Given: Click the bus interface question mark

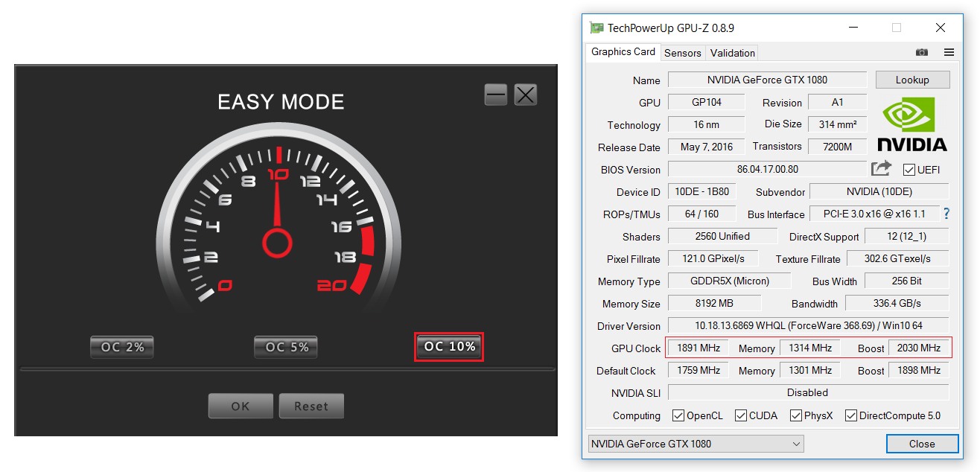Looking at the screenshot, I should point(946,214).
